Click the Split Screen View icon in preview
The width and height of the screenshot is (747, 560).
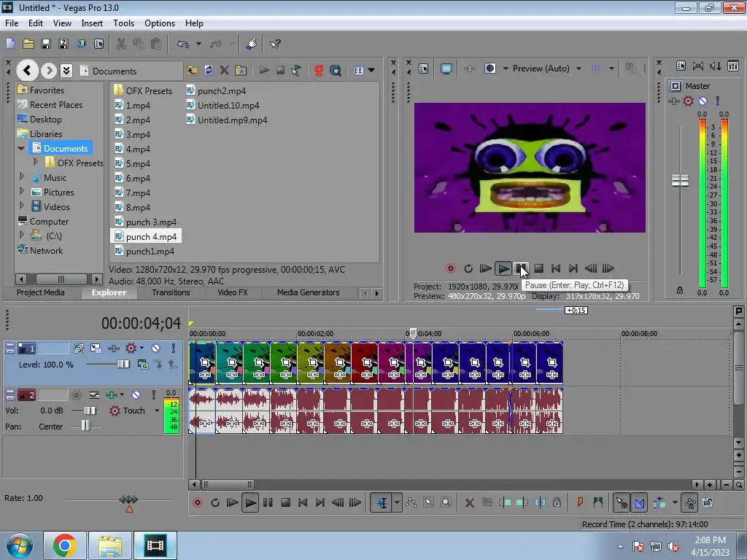(x=490, y=69)
